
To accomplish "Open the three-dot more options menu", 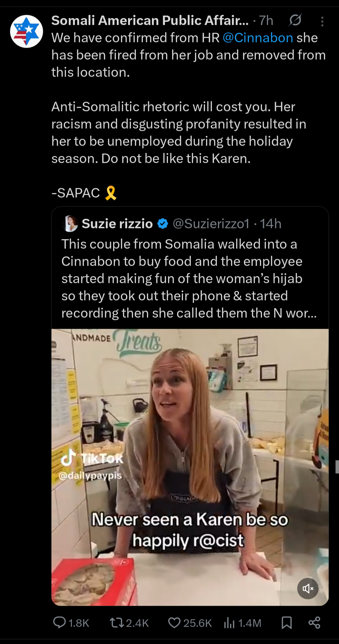I will [322, 21].
